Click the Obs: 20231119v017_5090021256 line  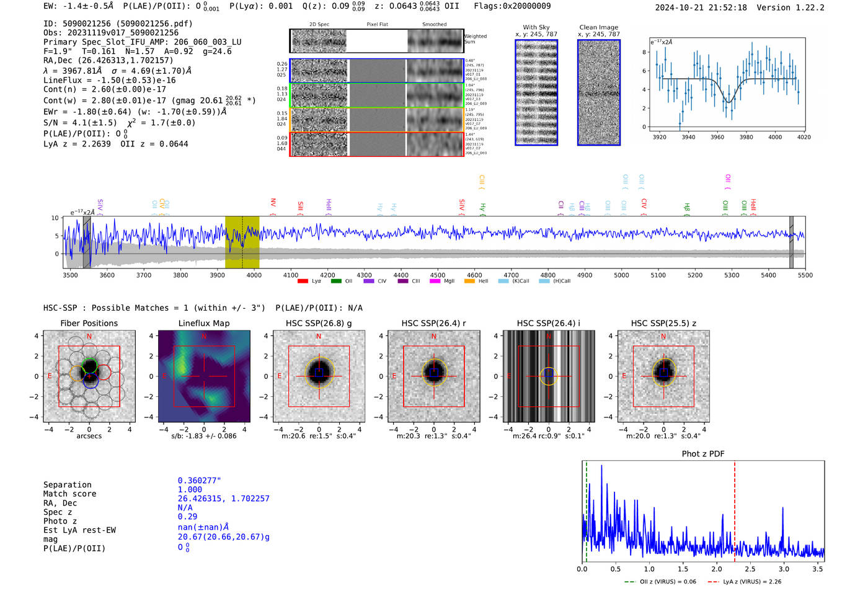pos(111,32)
